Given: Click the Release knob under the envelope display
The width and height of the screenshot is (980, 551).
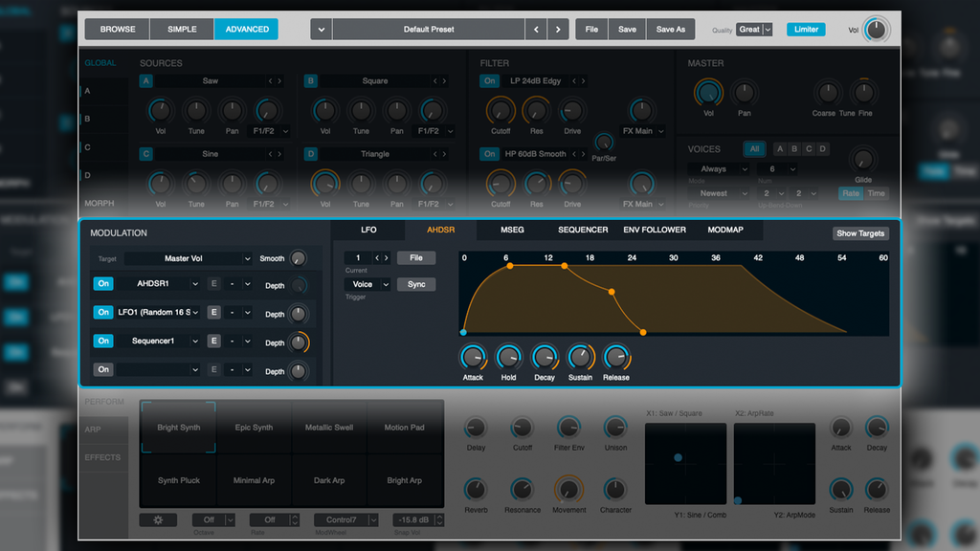Looking at the screenshot, I should pos(617,360).
